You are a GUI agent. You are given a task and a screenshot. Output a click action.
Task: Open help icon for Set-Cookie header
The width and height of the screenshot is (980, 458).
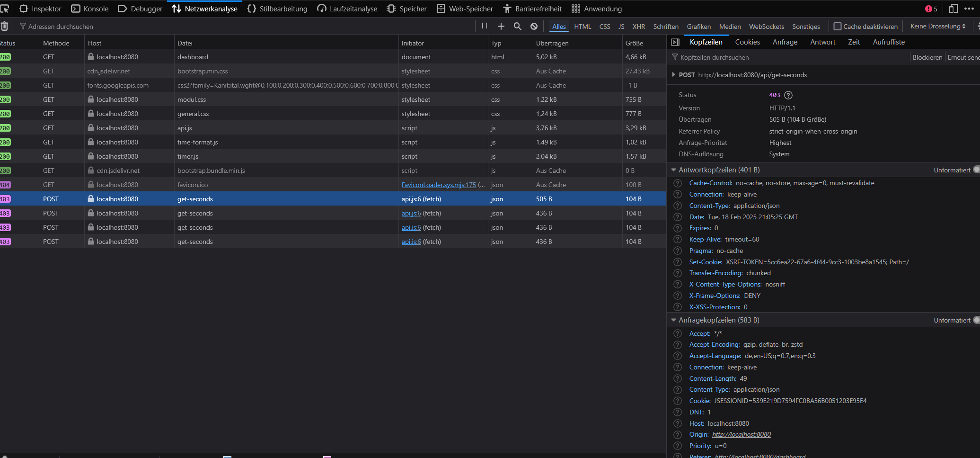coord(678,262)
